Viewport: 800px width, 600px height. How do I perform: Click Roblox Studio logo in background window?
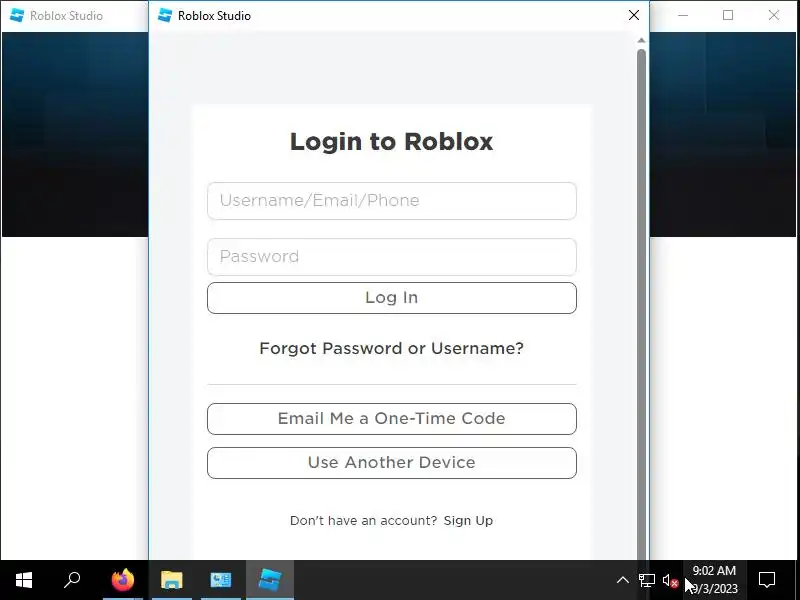(17, 15)
